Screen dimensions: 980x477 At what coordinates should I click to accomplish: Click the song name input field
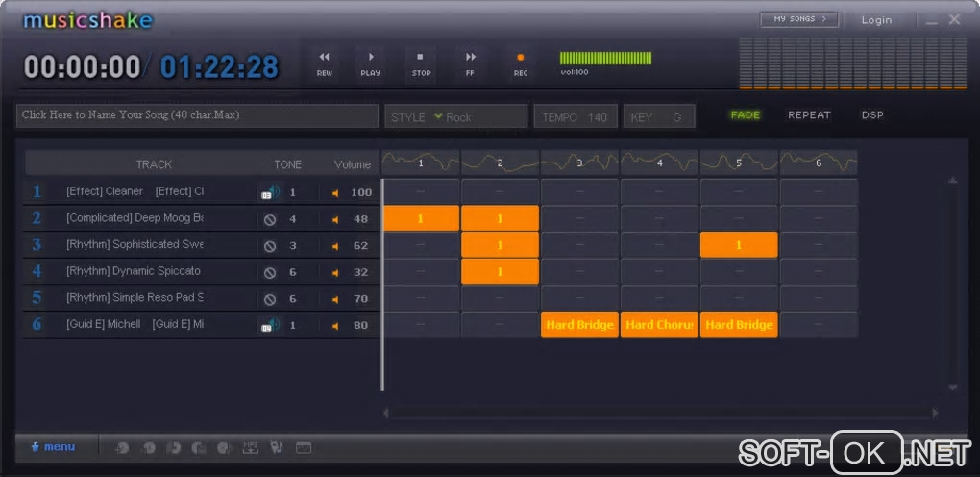pyautogui.click(x=197, y=115)
